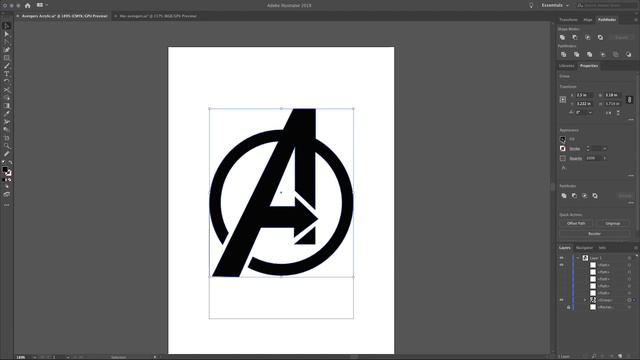The width and height of the screenshot is (640, 360).
Task: Open rotate angle dropdown in Transform
Action: 590,113
